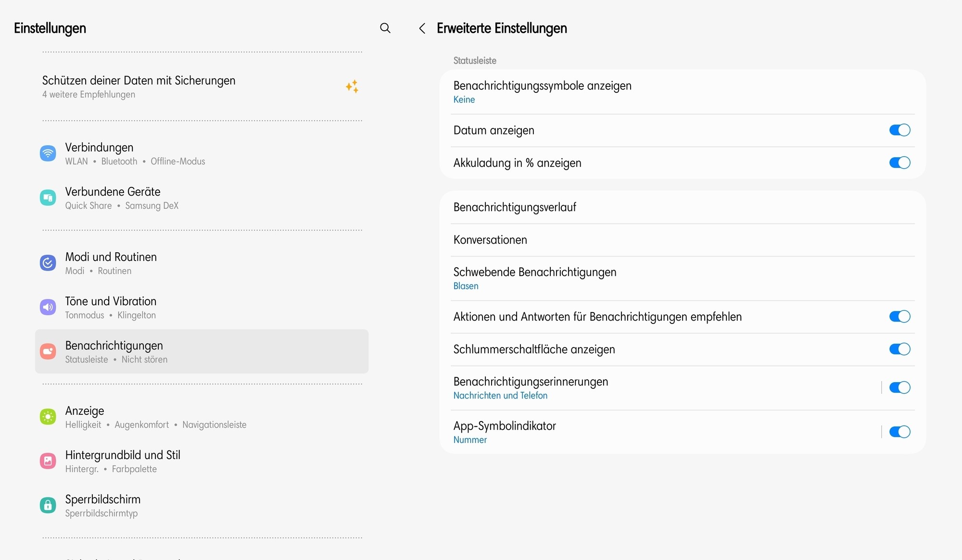Click '4 weitere Empfehlungen' text
962x560 pixels.
click(x=89, y=95)
